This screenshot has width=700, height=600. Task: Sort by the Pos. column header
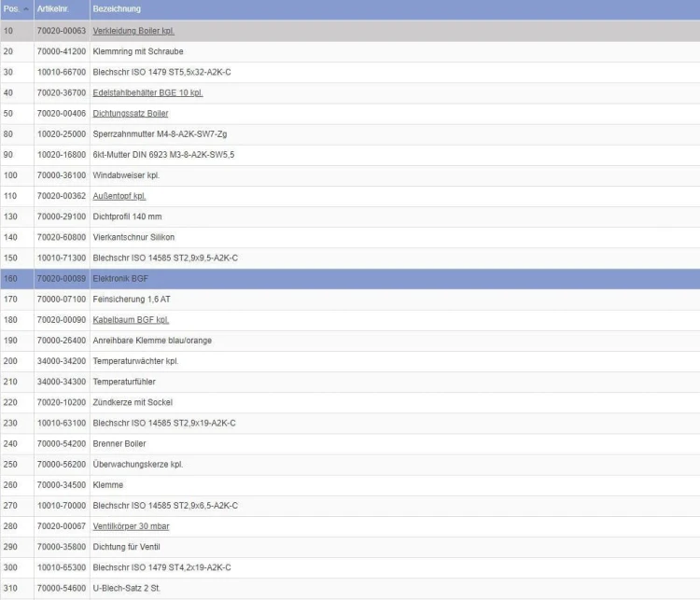[17, 9]
